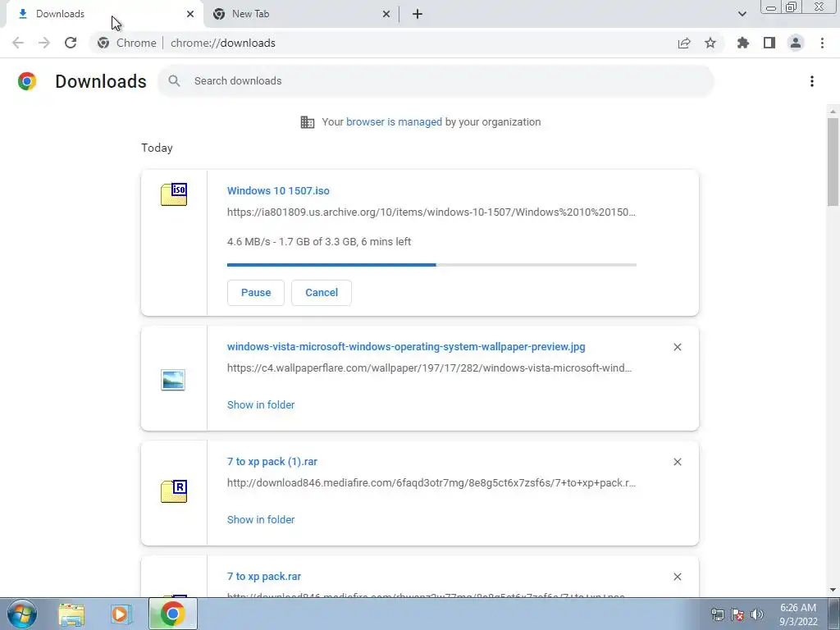This screenshot has height=630, width=840.
Task: Click the Action Center flag tray icon
Action: 737,614
